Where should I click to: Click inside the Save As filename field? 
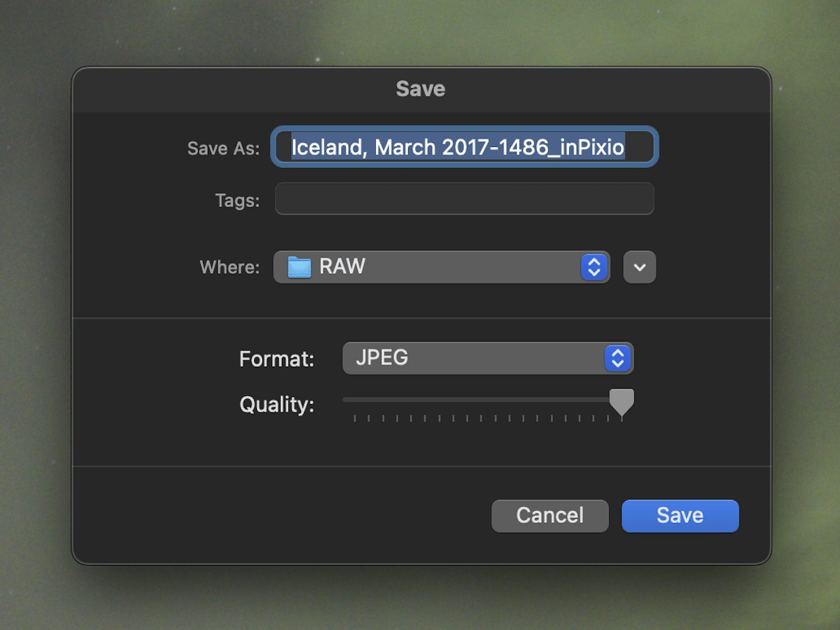tap(464, 147)
